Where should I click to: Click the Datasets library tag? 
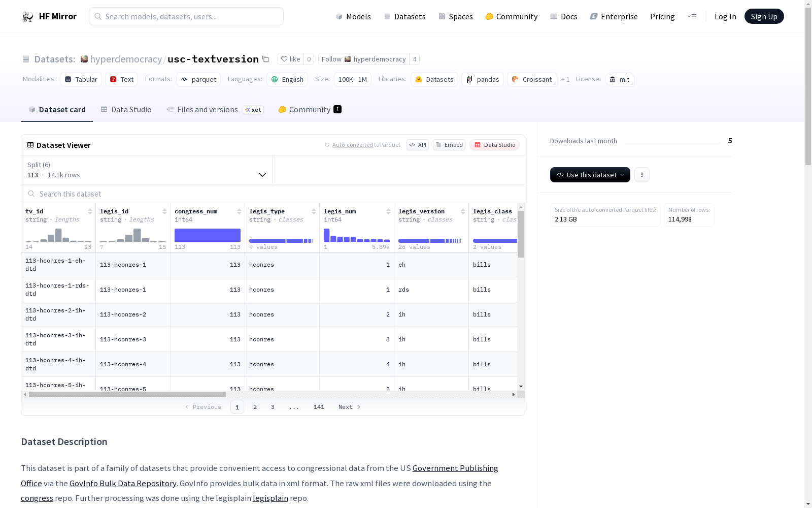pos(434,79)
